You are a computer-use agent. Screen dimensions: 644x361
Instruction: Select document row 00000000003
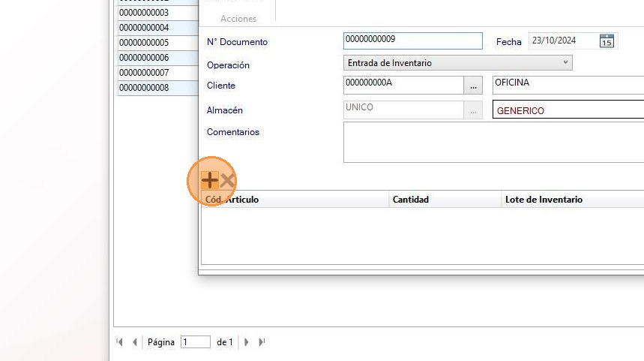(157, 13)
